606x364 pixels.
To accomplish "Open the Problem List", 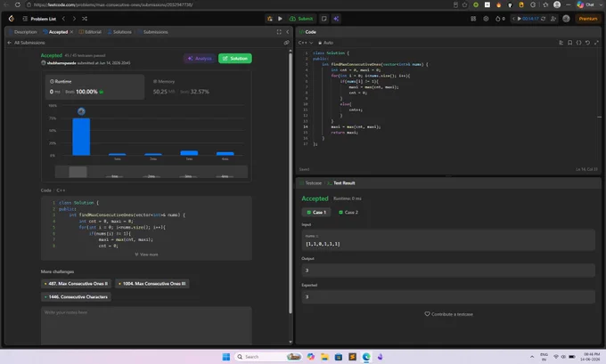I will coord(39,19).
